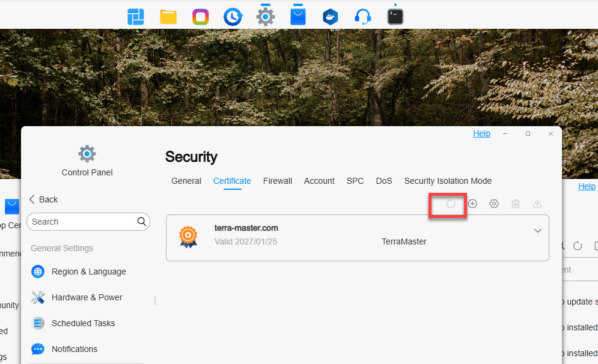Open the backup clock icon in dock

(233, 17)
